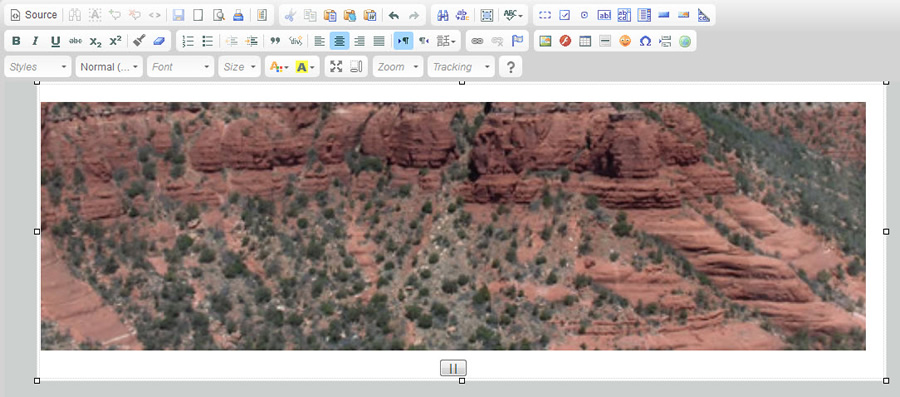900x397 pixels.
Task: Open spell check dropdown
Action: coord(513,15)
